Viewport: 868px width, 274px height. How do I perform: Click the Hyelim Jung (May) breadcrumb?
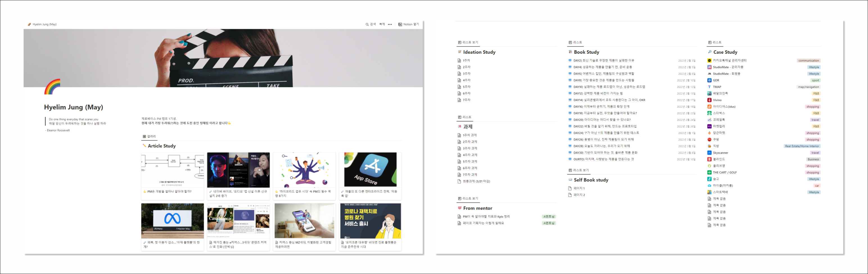(x=42, y=24)
